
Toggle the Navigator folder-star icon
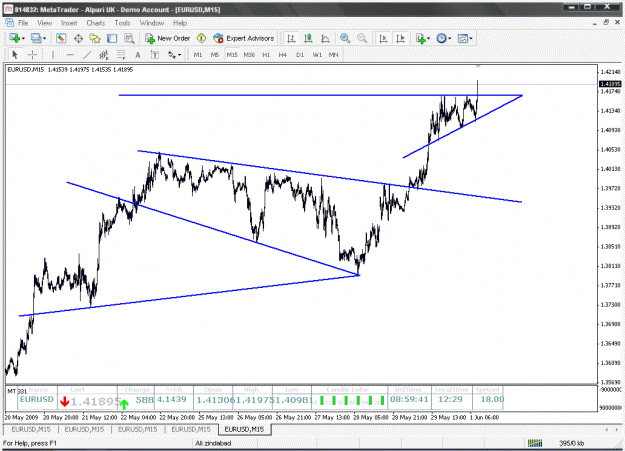tap(95, 38)
